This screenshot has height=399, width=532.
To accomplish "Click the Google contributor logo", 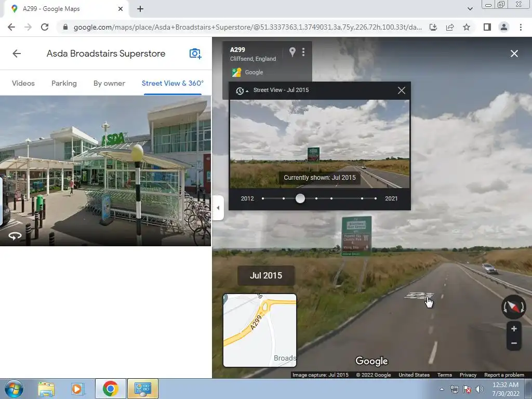I will (236, 72).
